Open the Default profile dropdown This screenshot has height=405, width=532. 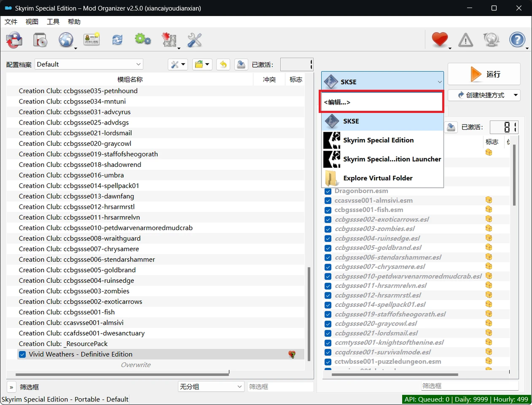[89, 64]
